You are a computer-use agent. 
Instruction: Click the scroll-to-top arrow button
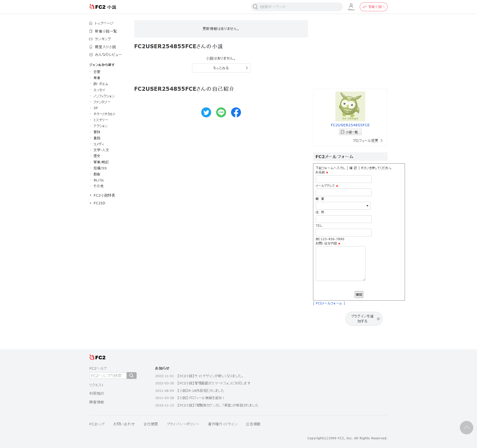(x=466, y=427)
